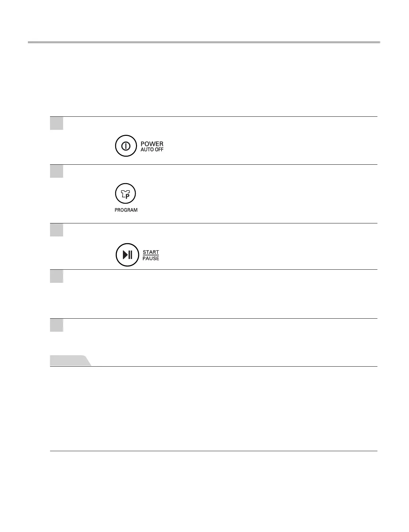Click the PROGRAM caption under the icon
Screen dimensions: 409x532
pyautogui.click(x=126, y=210)
